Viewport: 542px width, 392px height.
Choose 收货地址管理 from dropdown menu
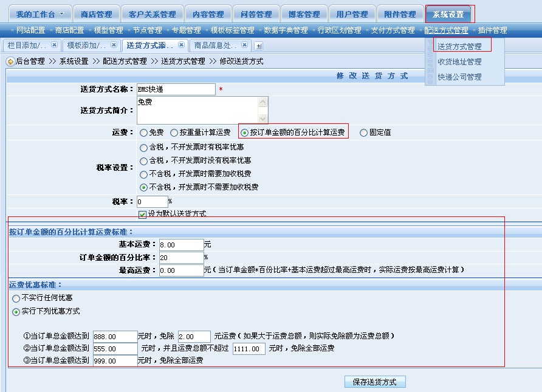(x=459, y=62)
